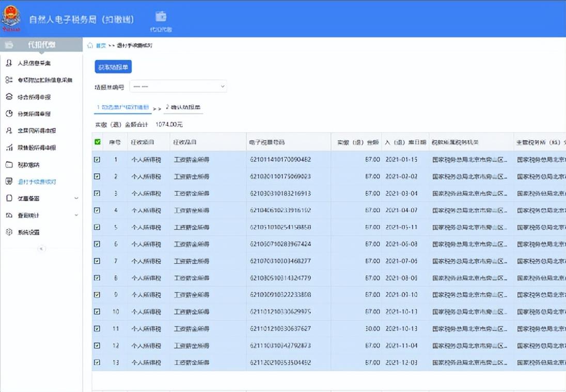Click the home icon in breadcrumb
This screenshot has height=392, width=566.
click(90, 45)
